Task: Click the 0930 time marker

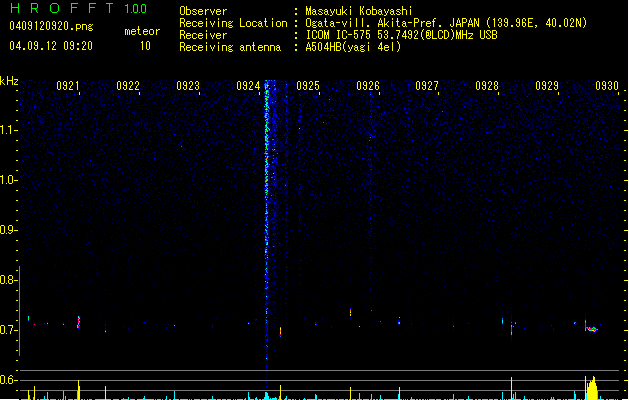Action: [607, 86]
